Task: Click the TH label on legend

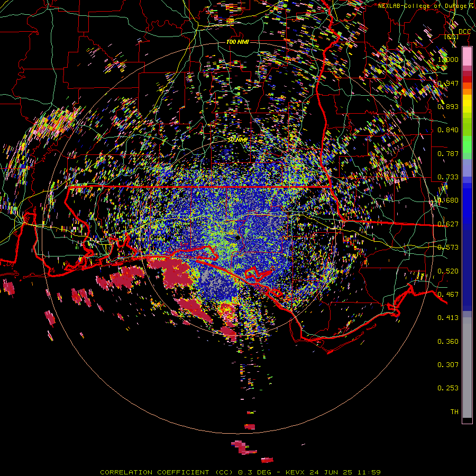Action: point(454,412)
